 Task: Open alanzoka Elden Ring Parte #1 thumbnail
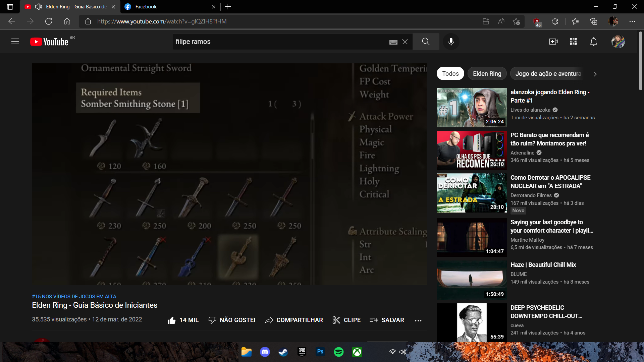click(472, 108)
